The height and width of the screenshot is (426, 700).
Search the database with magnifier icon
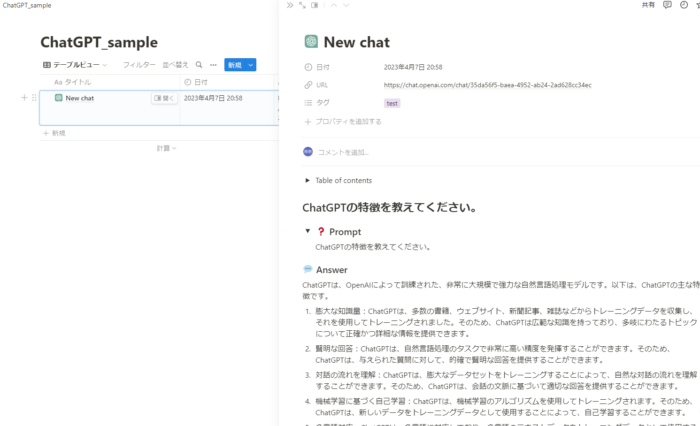[x=199, y=64]
